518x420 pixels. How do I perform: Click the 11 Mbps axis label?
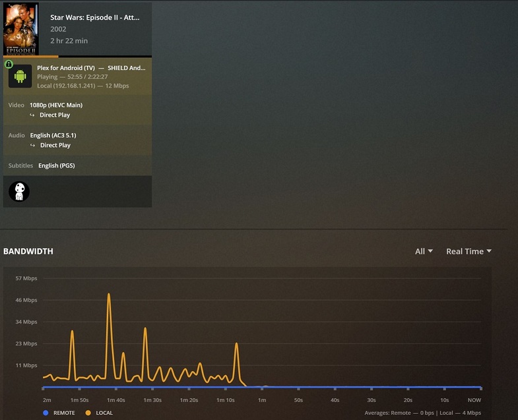pos(26,365)
